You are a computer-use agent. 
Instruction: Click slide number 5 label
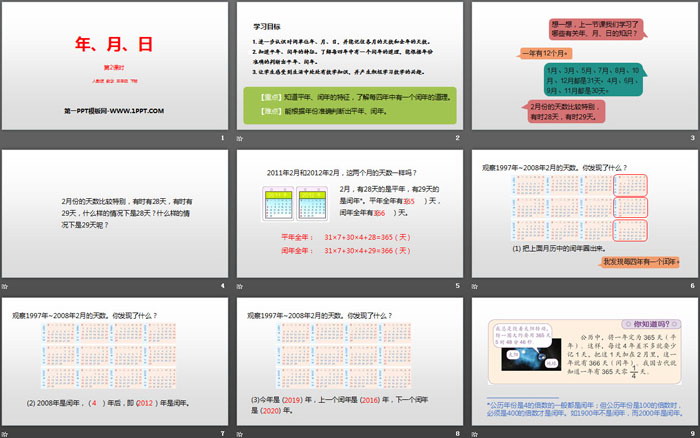click(x=458, y=286)
